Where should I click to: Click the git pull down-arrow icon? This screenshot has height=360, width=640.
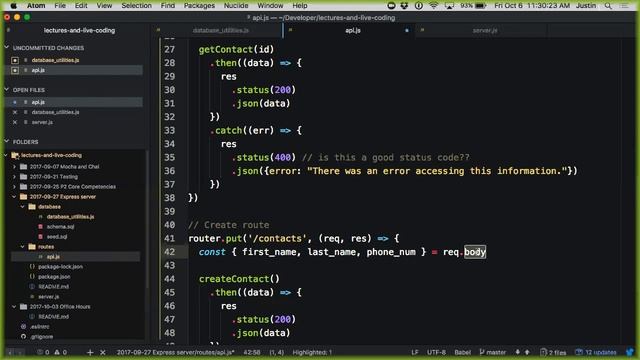point(518,352)
